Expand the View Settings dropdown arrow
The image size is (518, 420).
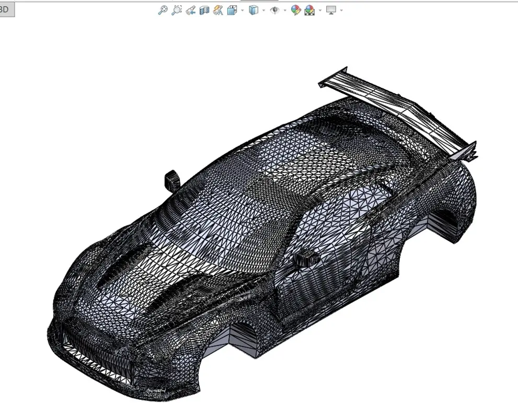[x=341, y=10]
